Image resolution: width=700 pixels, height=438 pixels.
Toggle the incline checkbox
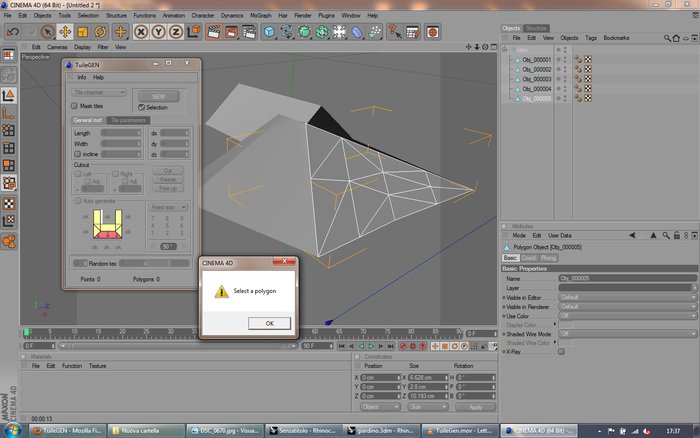tap(78, 154)
